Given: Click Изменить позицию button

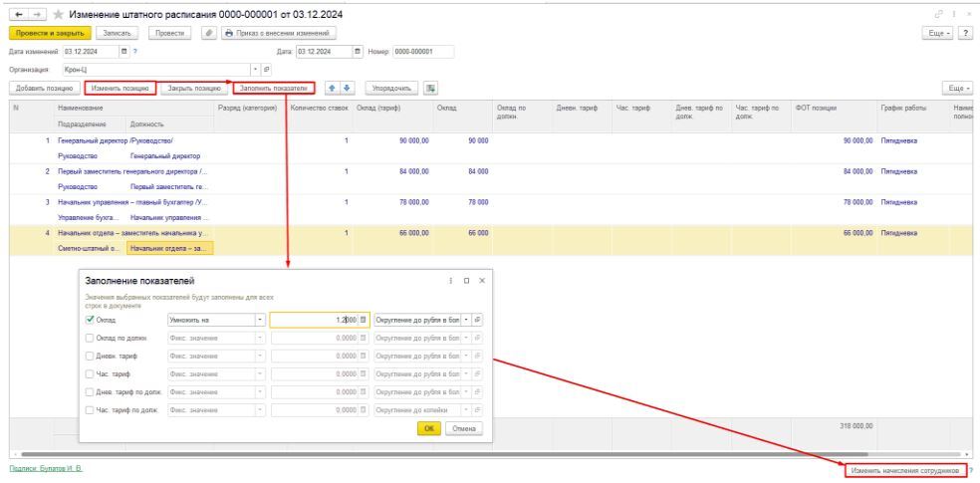Looking at the screenshot, I should [x=120, y=89].
